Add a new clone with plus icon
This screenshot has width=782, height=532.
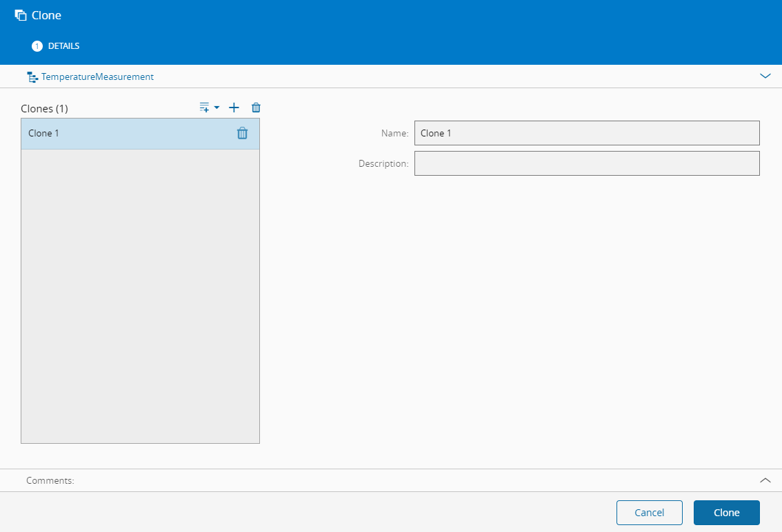pos(234,108)
